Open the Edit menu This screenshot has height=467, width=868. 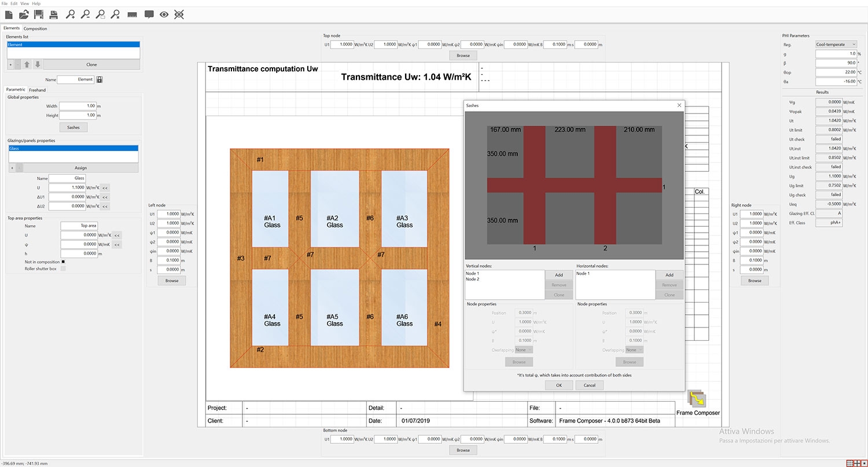click(x=14, y=3)
